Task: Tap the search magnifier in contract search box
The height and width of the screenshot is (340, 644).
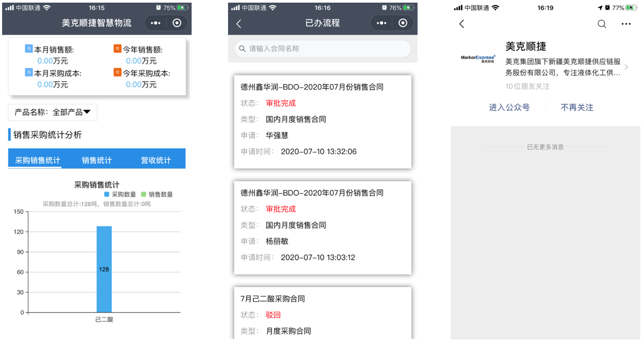Action: click(242, 48)
